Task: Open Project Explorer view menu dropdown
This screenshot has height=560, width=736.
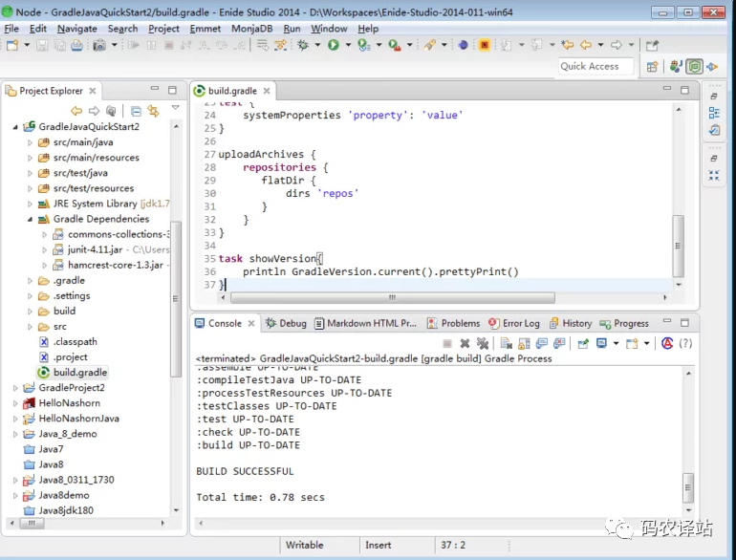Action: [175, 108]
